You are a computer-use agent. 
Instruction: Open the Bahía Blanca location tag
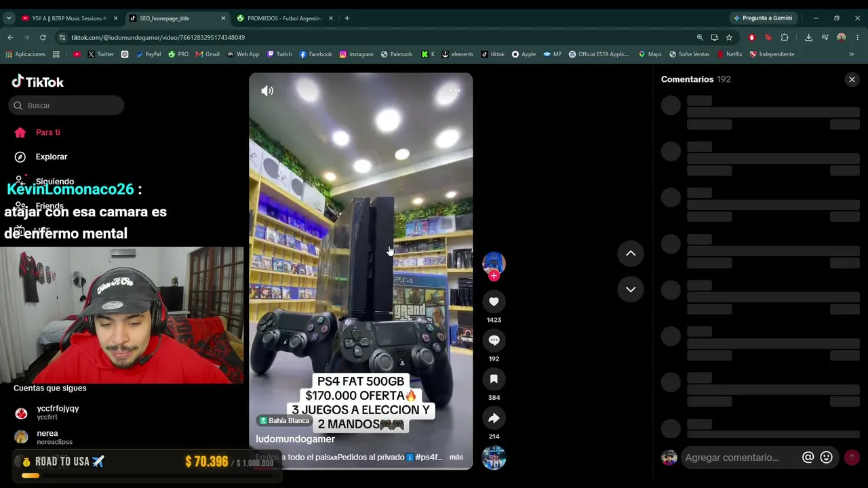point(285,421)
